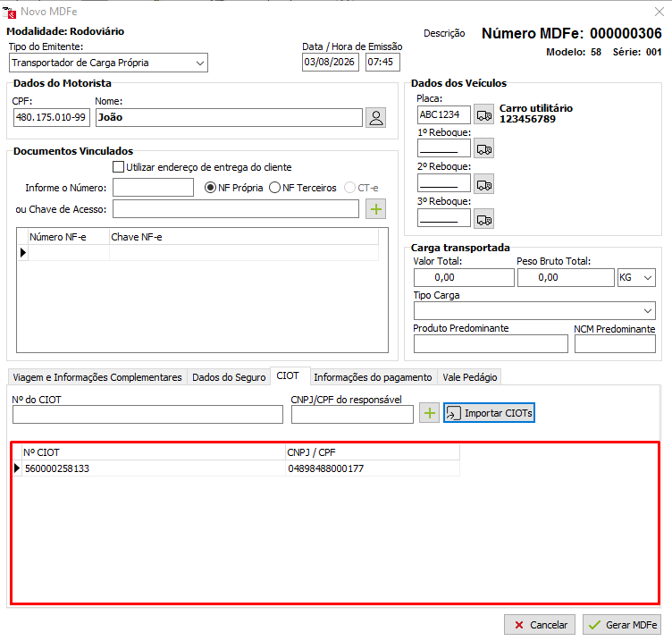
Task: Focus Produto Predominante field
Action: tap(491, 344)
